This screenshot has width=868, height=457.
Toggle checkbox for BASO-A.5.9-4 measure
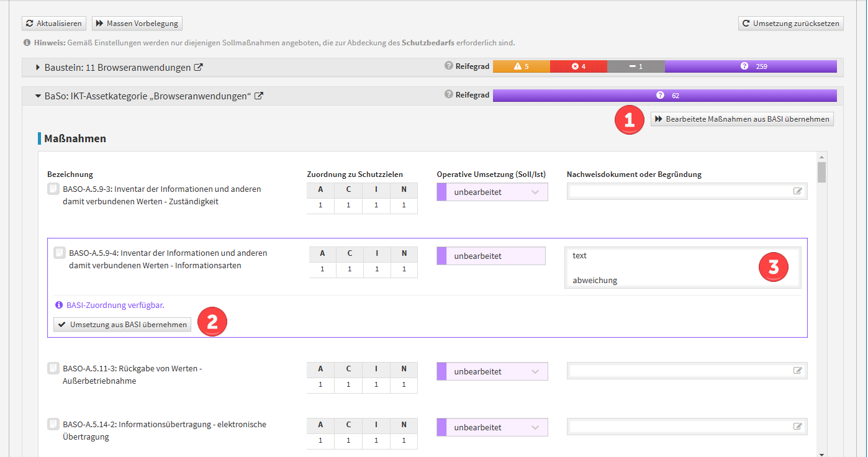pyautogui.click(x=59, y=253)
